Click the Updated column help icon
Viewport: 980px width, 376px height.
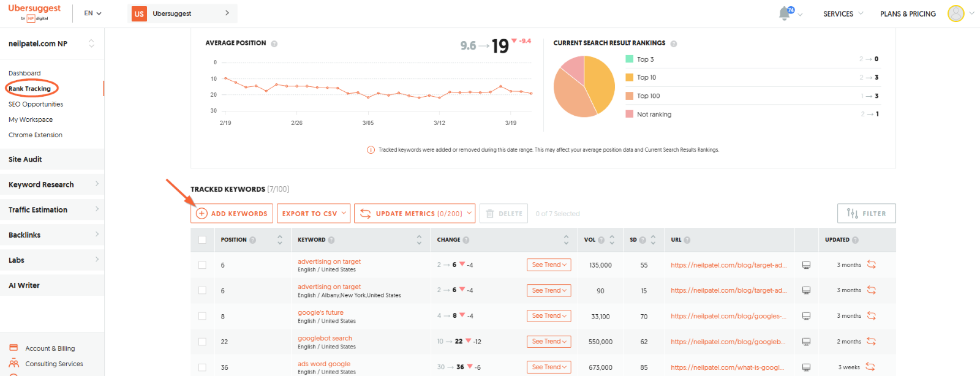855,240
